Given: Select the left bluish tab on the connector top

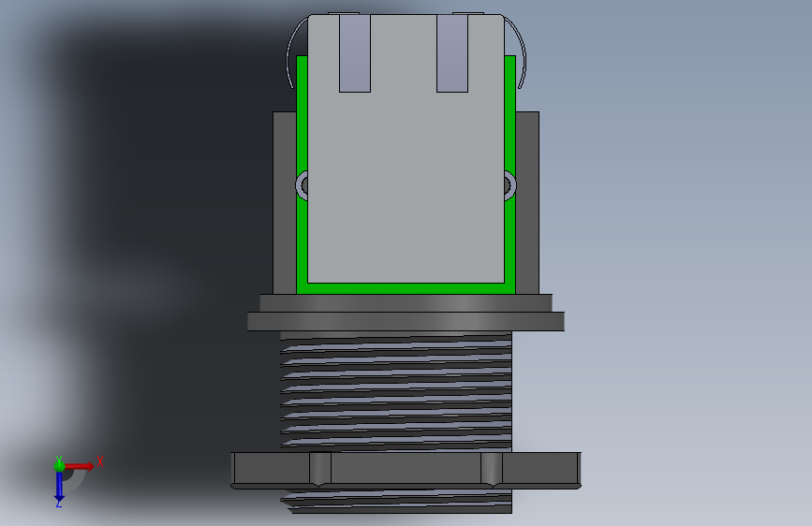Looking at the screenshot, I should (355, 53).
